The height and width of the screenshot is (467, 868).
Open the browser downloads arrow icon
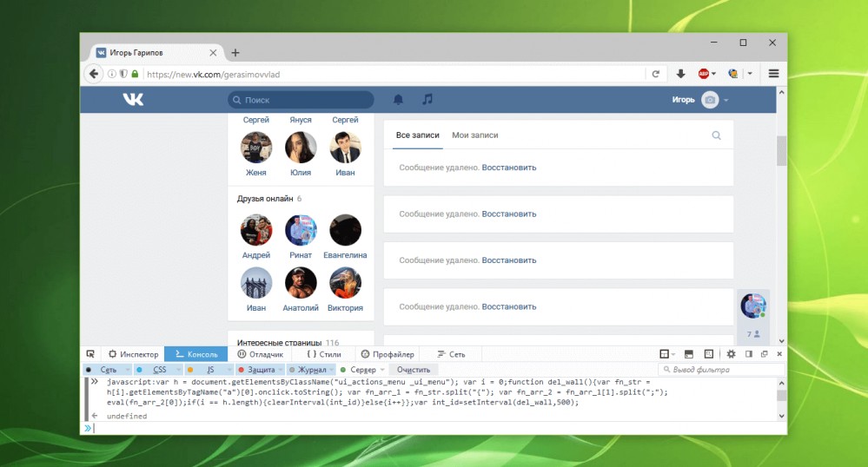coord(681,74)
